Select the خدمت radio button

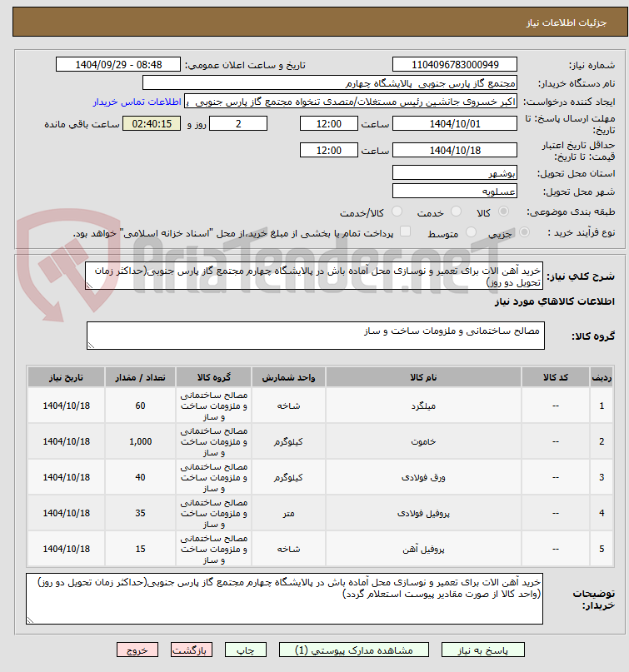(457, 212)
